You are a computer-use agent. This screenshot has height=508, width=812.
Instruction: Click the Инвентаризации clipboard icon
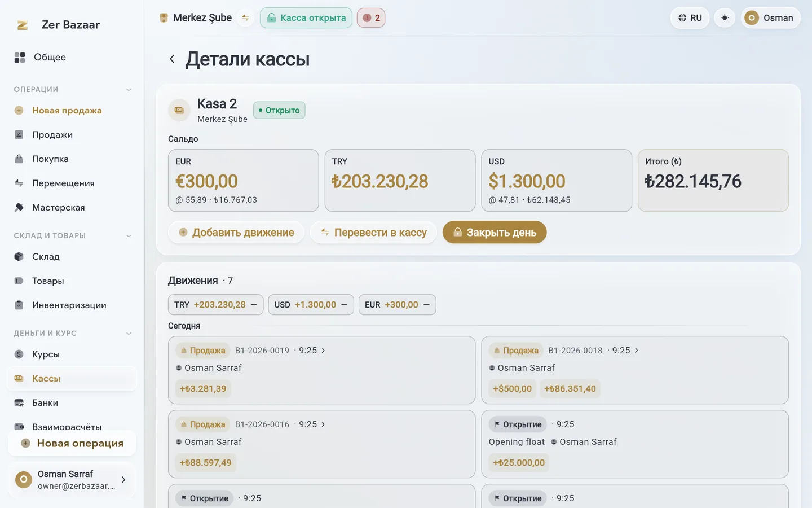coord(19,305)
